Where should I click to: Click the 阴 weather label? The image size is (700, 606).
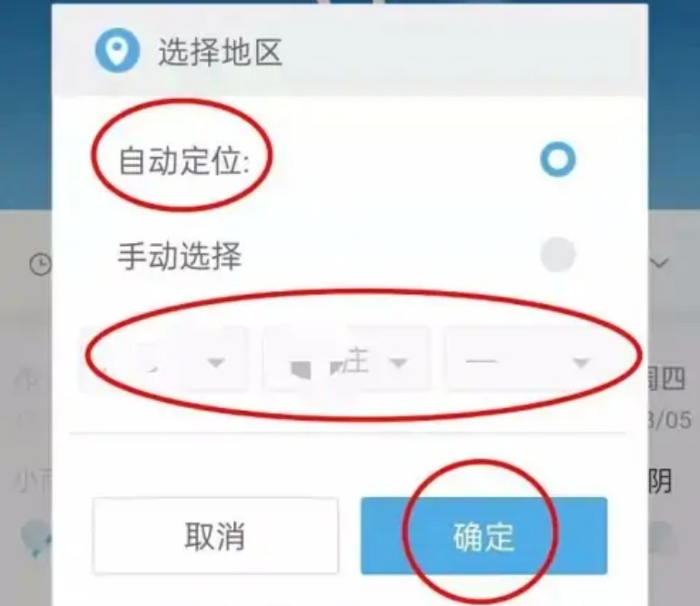pos(660,481)
